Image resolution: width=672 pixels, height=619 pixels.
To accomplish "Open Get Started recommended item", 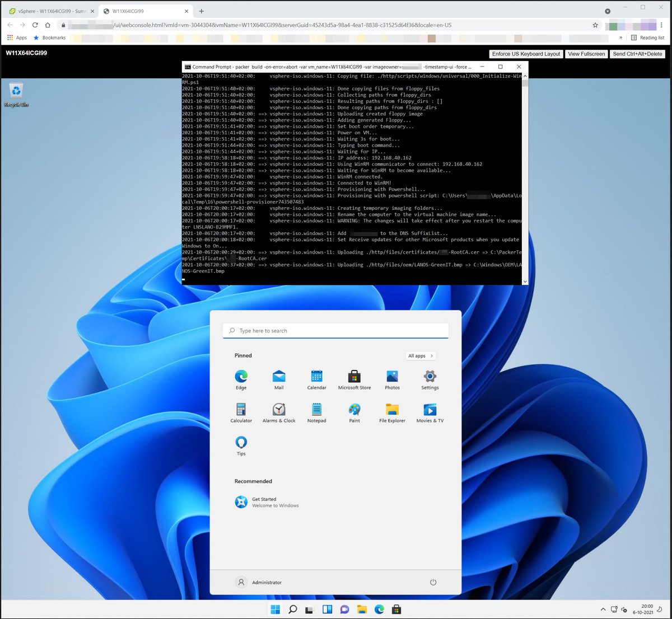I will [267, 502].
